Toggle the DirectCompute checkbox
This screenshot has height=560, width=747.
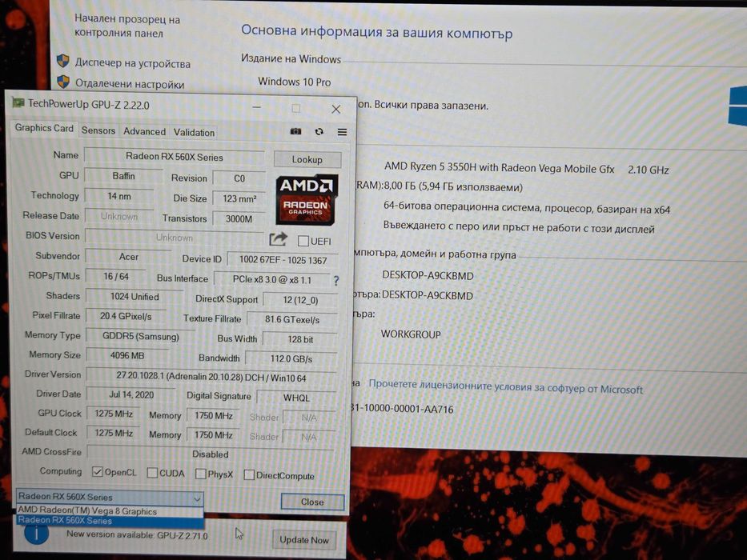(249, 474)
